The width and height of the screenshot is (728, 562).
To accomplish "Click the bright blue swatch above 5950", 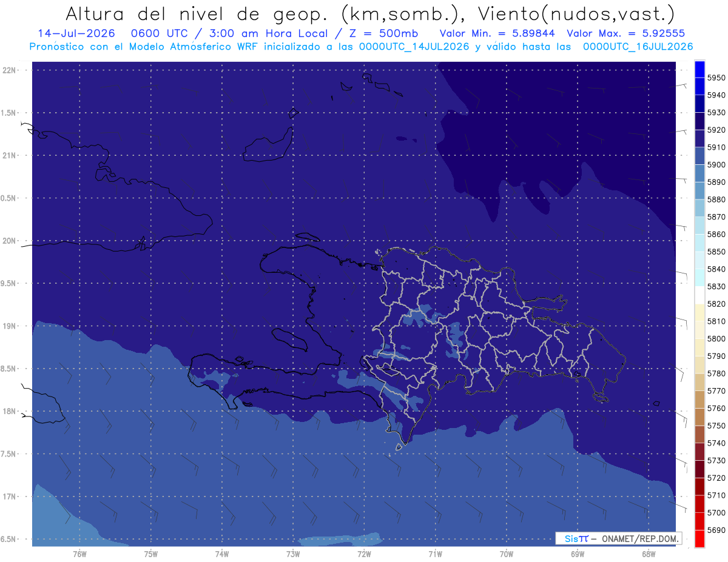I will [699, 69].
